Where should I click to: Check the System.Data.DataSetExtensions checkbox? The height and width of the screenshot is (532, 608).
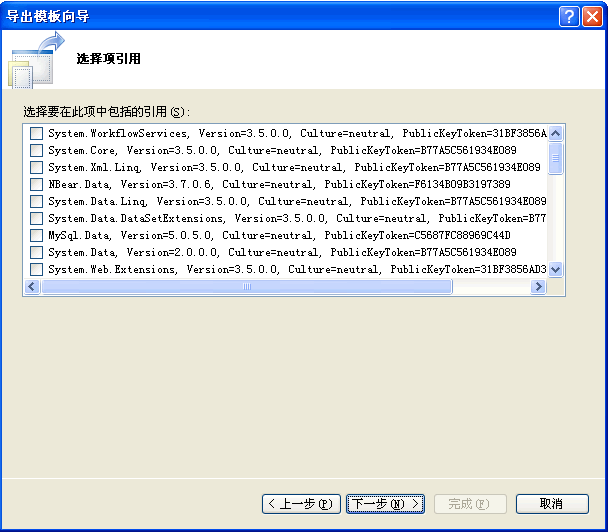pos(36,218)
